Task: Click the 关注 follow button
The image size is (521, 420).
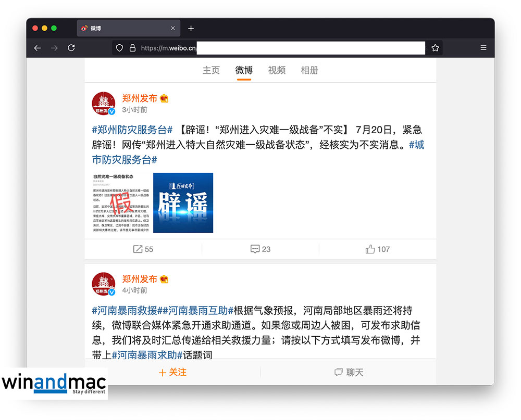Action: coord(172,373)
